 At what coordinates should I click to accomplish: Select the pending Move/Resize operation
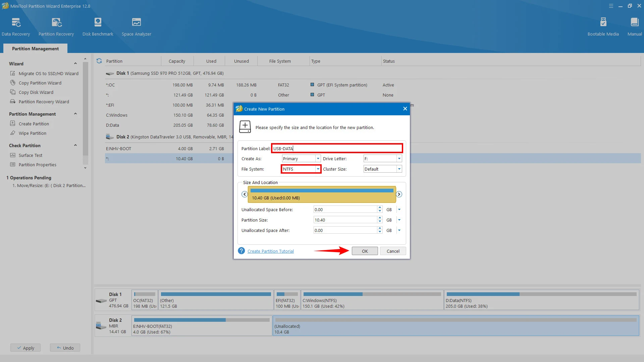[x=49, y=185]
